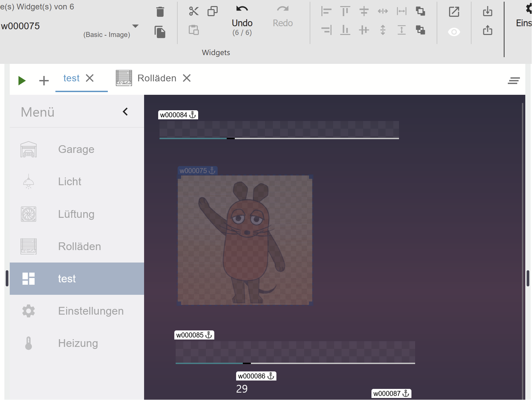
Task: Center widgets horizontally icon
Action: pyautogui.click(x=364, y=11)
